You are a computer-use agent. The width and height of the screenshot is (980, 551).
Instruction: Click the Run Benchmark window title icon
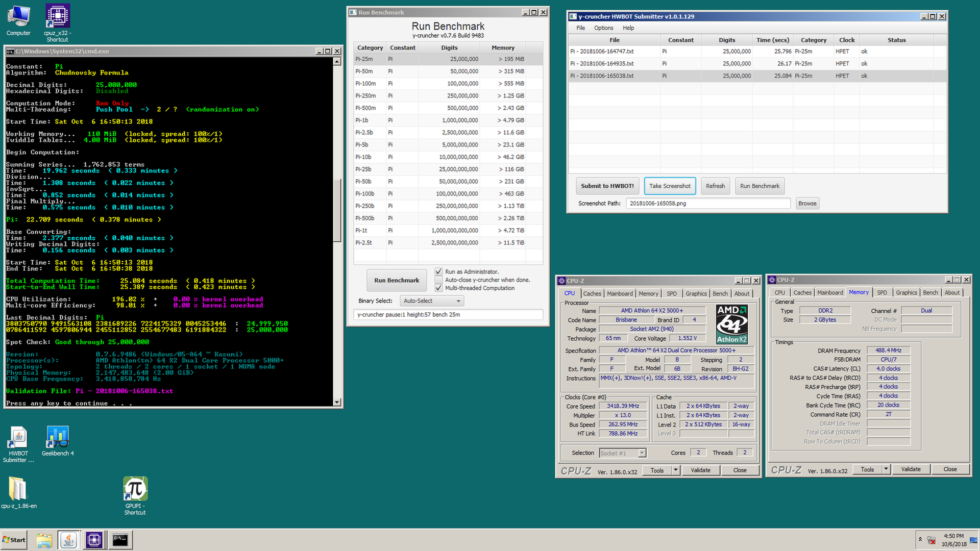(353, 12)
